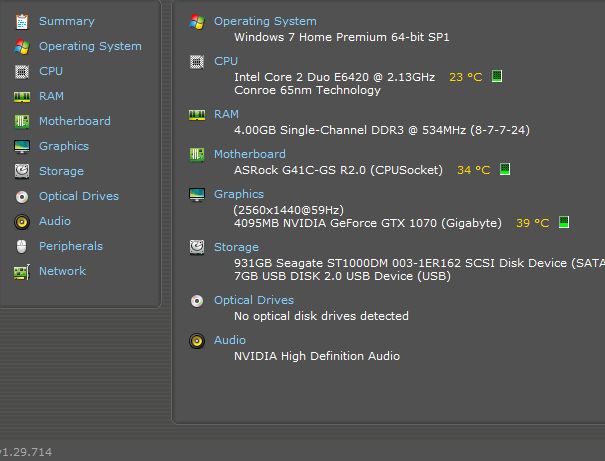
Task: Select Audio in the sidebar
Action: (55, 222)
